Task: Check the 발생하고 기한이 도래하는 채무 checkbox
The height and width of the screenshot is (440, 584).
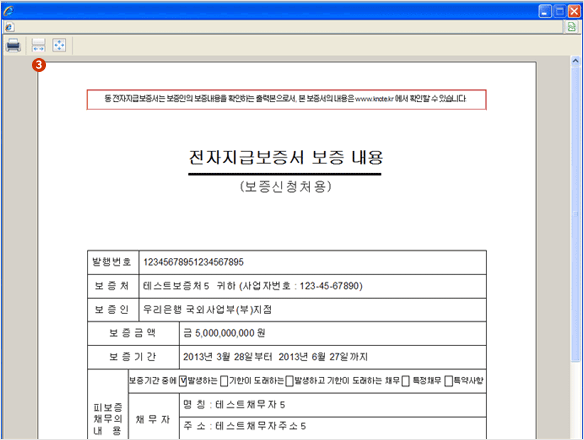Action: point(289,381)
